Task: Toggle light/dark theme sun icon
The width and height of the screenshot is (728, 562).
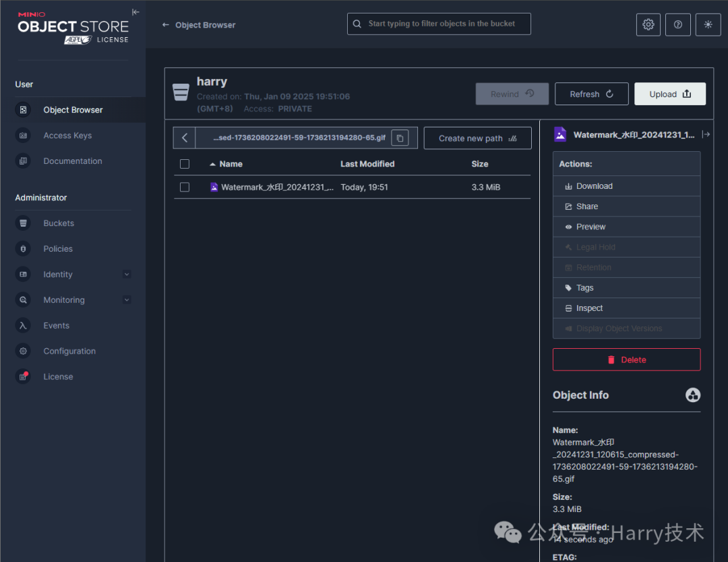Action: pyautogui.click(x=708, y=24)
